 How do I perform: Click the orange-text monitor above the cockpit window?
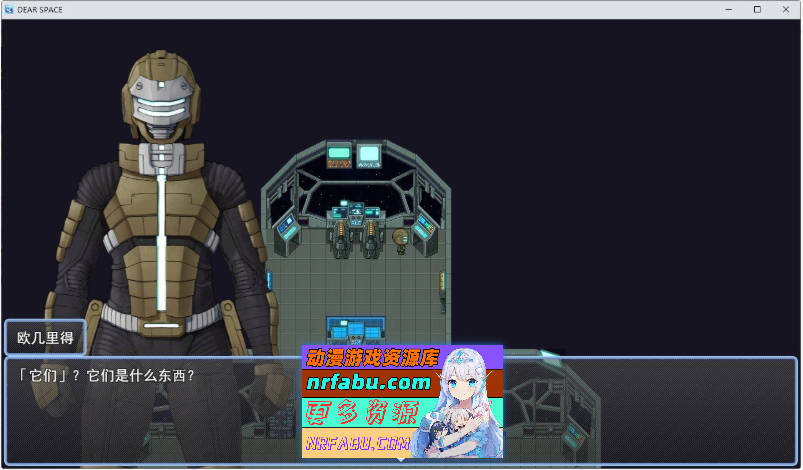(x=340, y=155)
